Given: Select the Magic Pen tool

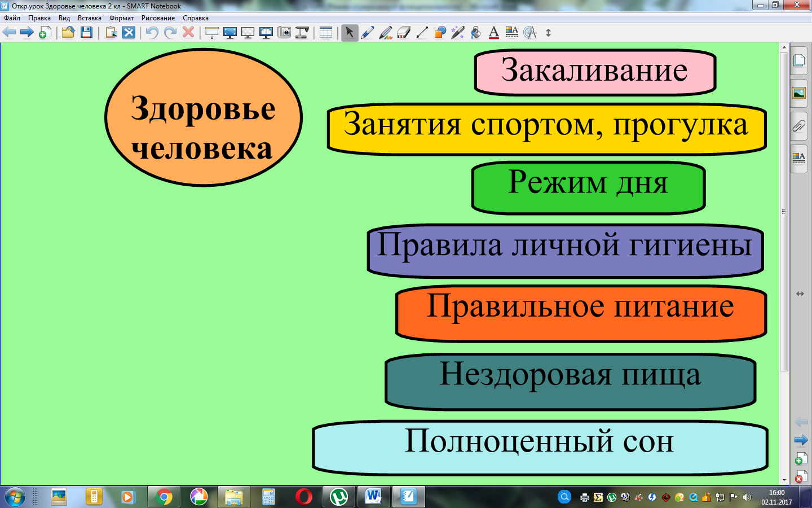Looking at the screenshot, I should pos(458,33).
